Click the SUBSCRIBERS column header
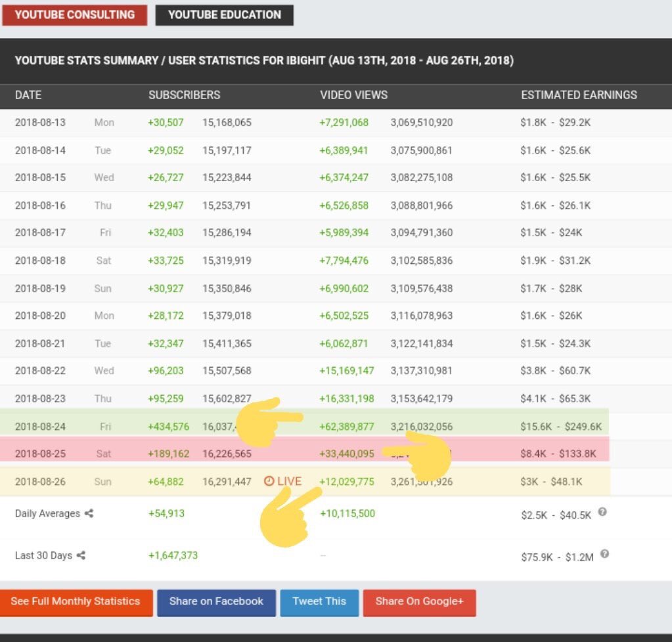 (185, 95)
